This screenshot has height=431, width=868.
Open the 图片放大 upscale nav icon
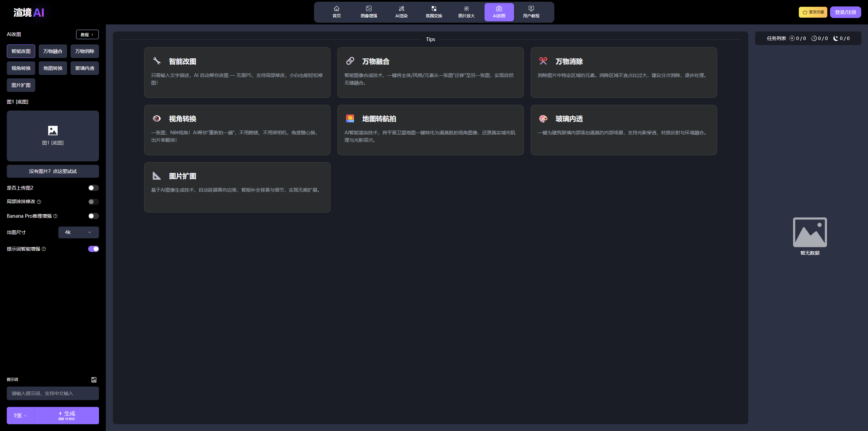[x=466, y=8]
